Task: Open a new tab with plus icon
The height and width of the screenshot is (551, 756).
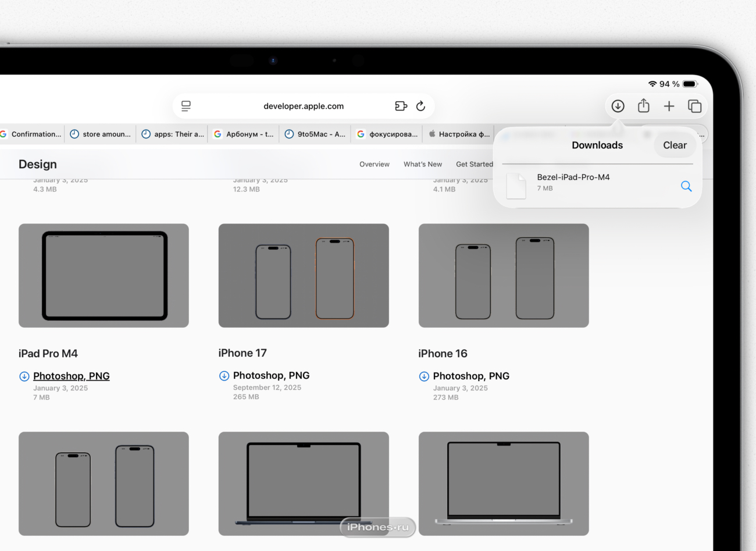Action: click(x=669, y=106)
